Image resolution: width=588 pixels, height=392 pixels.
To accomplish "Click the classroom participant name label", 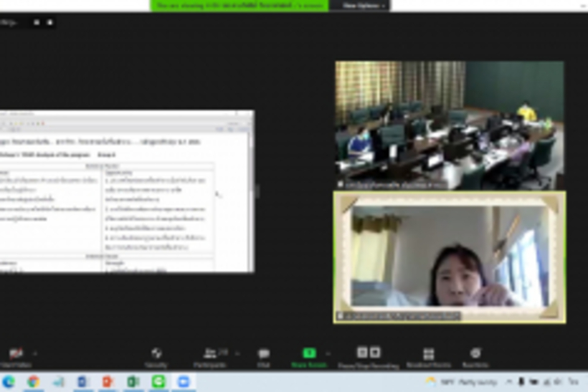I will coord(392,185).
